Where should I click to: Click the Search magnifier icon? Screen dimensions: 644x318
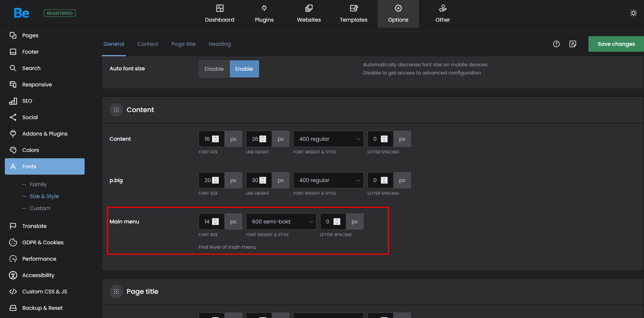point(13,68)
